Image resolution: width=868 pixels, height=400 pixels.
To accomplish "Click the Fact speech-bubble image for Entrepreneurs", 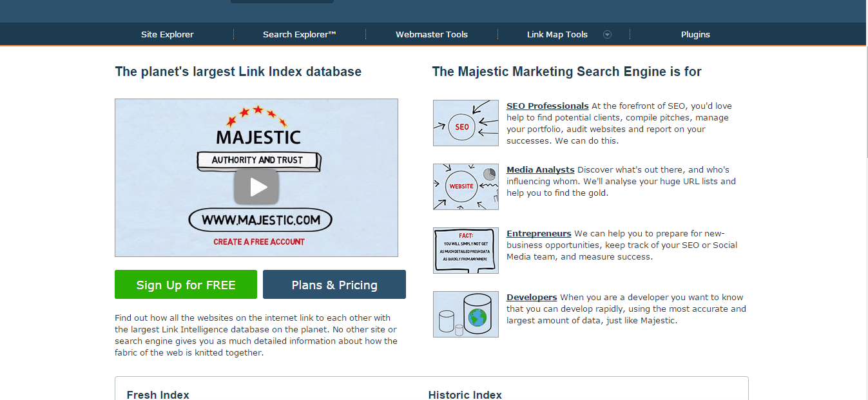I will (x=465, y=251).
